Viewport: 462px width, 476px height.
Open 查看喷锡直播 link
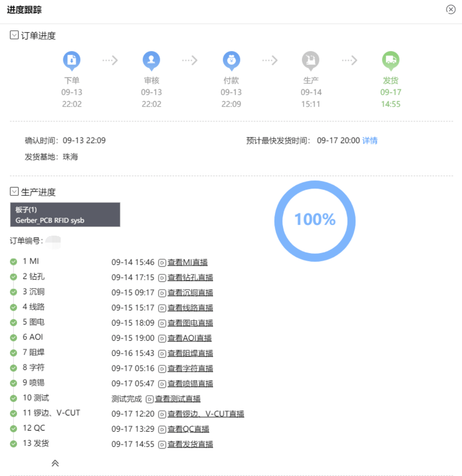click(x=190, y=384)
